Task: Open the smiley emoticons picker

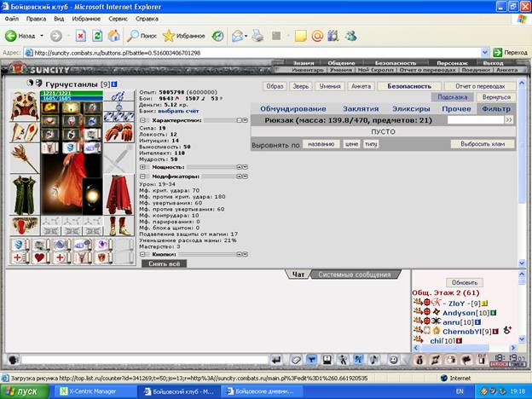Action: pyautogui.click(x=393, y=360)
